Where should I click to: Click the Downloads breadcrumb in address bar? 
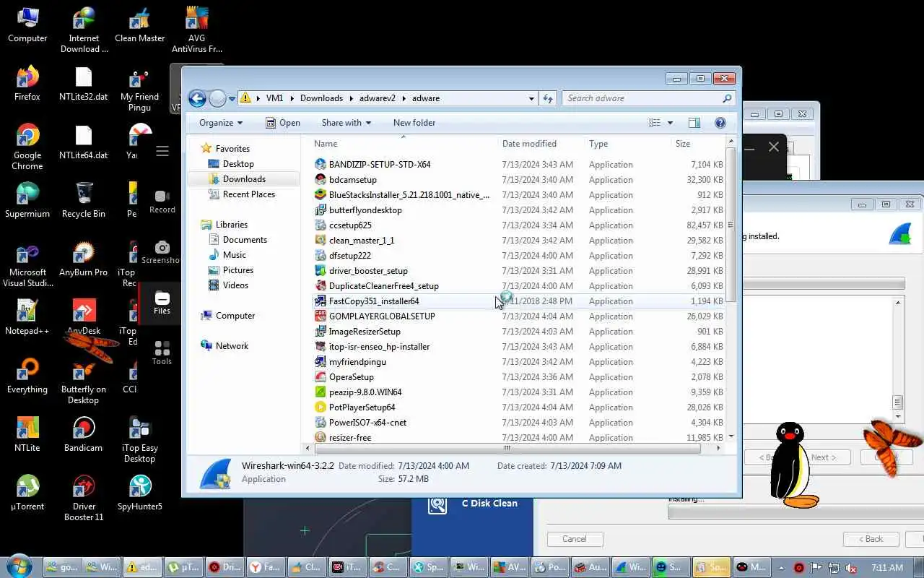321,98
